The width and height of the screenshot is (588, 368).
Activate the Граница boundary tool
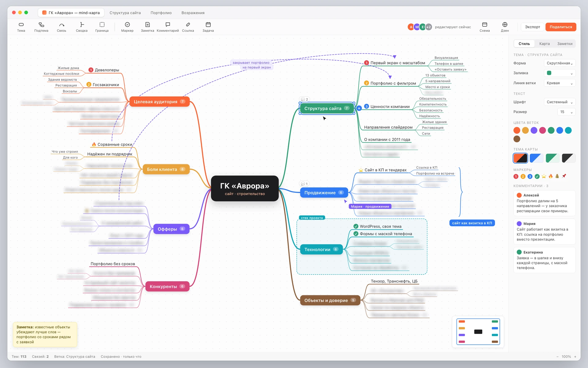[x=102, y=27]
